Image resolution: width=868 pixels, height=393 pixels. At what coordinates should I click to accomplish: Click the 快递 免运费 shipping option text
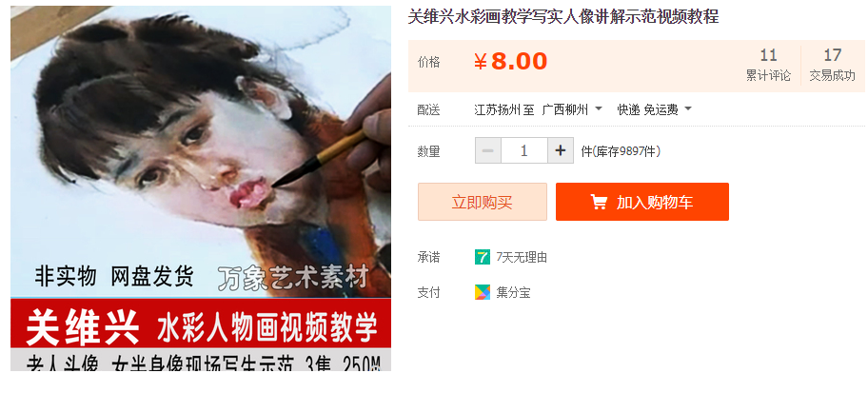[648, 109]
